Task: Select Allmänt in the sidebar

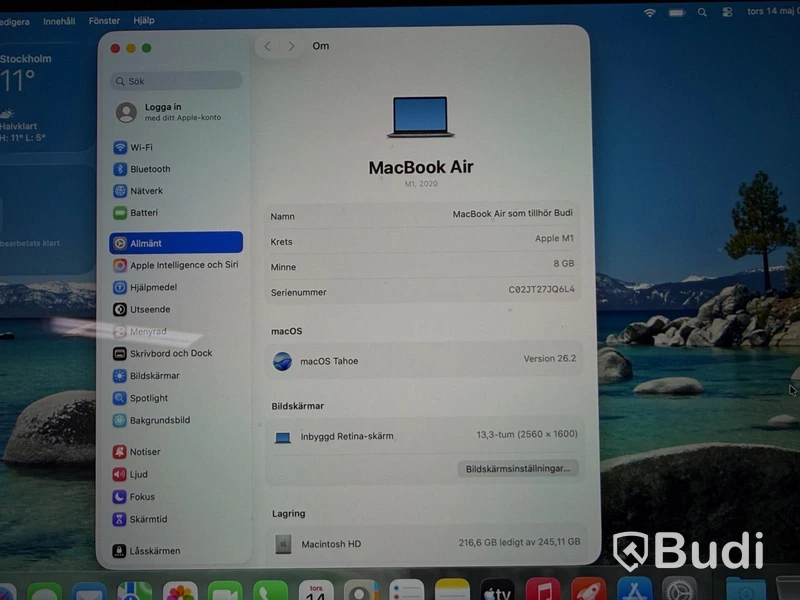Action: [x=176, y=243]
